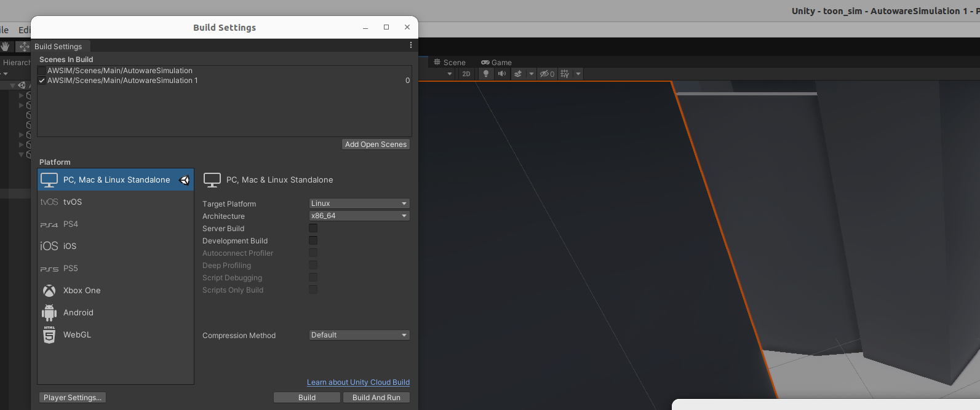Viewport: 980px width, 410px height.
Task: Toggle scene lighting lightbulb icon
Action: click(x=486, y=74)
